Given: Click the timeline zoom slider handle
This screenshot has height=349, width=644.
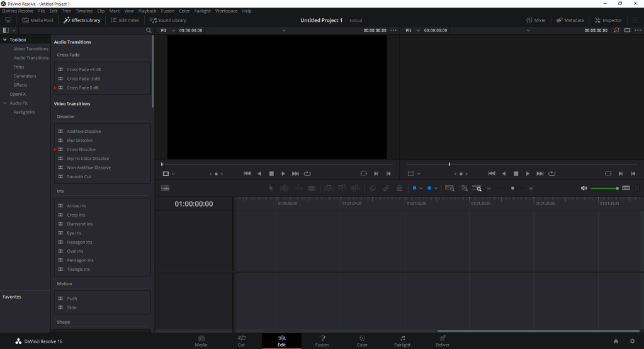Looking at the screenshot, I should pos(512,188).
